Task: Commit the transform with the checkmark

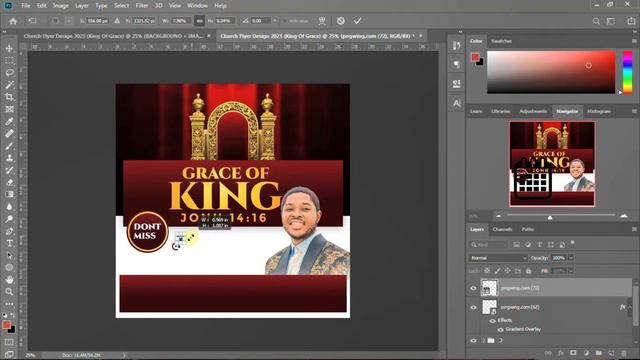Action: (358, 21)
